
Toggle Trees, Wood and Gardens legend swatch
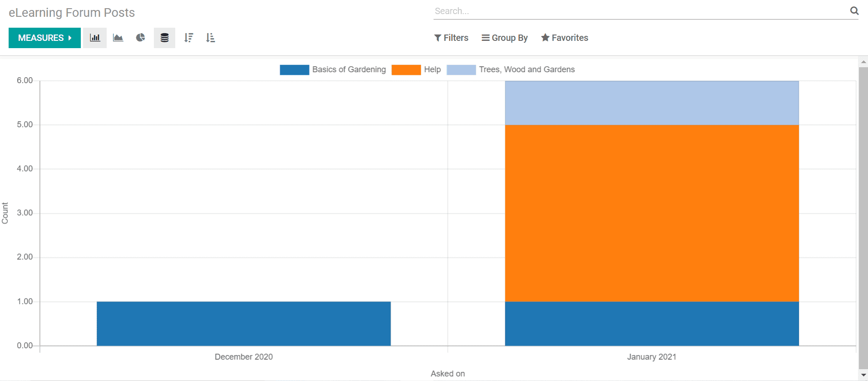[461, 69]
